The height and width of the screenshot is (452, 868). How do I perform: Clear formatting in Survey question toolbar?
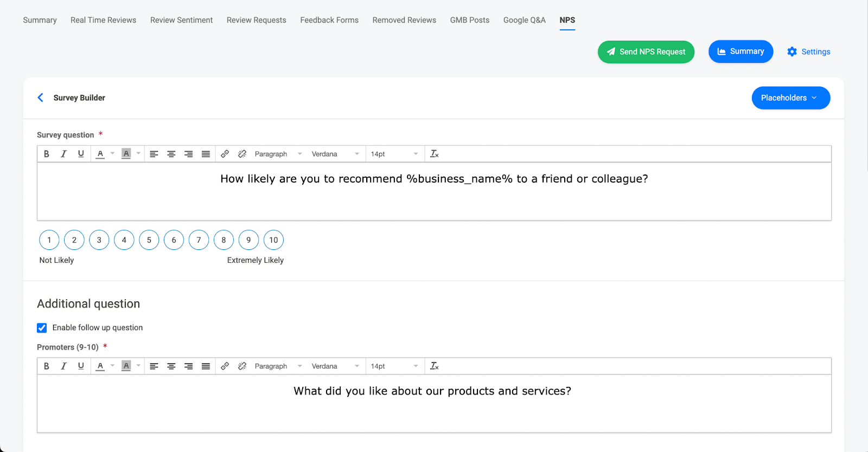pos(435,154)
